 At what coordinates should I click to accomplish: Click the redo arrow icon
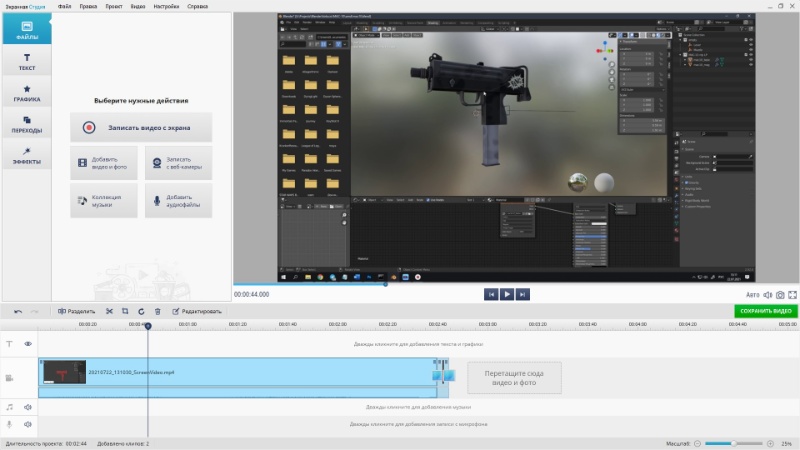35,311
